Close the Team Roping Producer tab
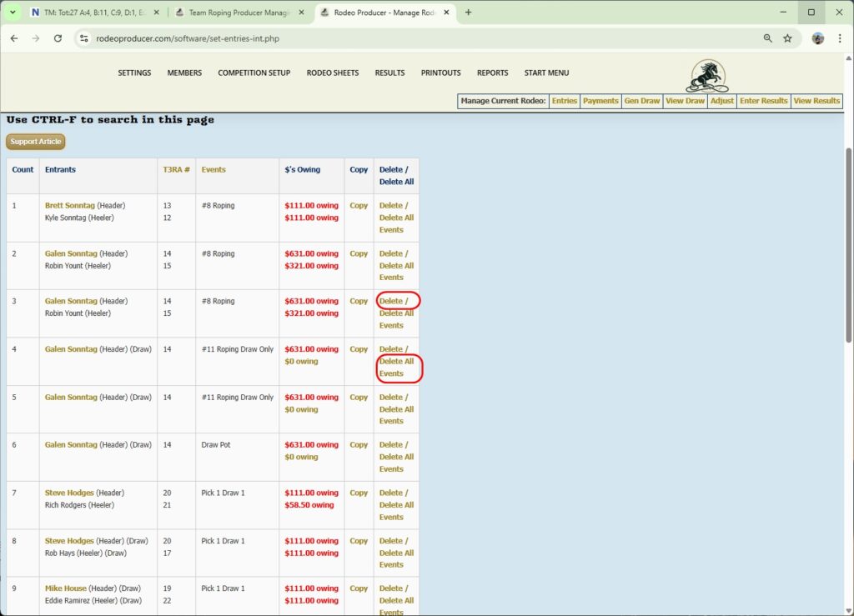This screenshot has height=616, width=854. (x=301, y=12)
